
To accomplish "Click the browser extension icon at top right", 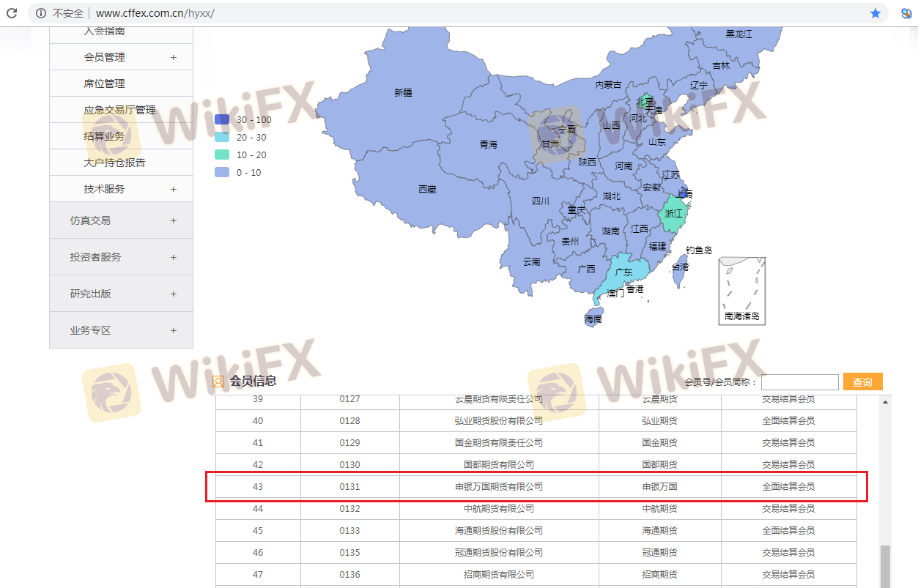I will coord(906,13).
